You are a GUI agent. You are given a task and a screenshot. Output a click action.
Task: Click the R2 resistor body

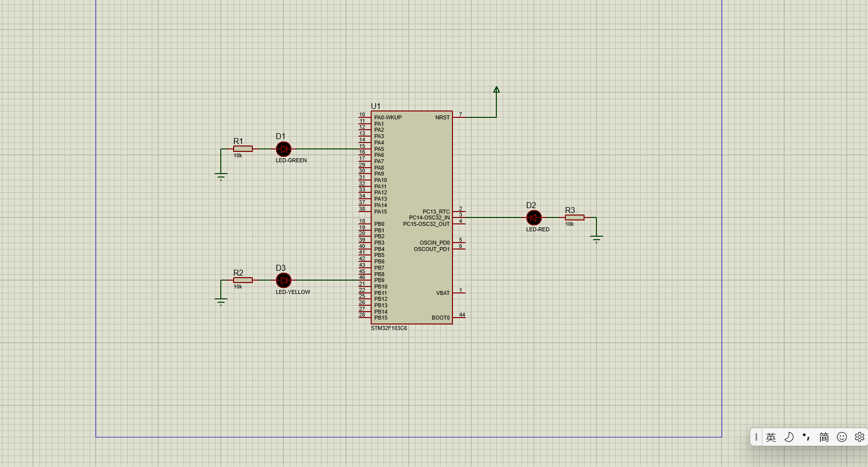tap(243, 280)
